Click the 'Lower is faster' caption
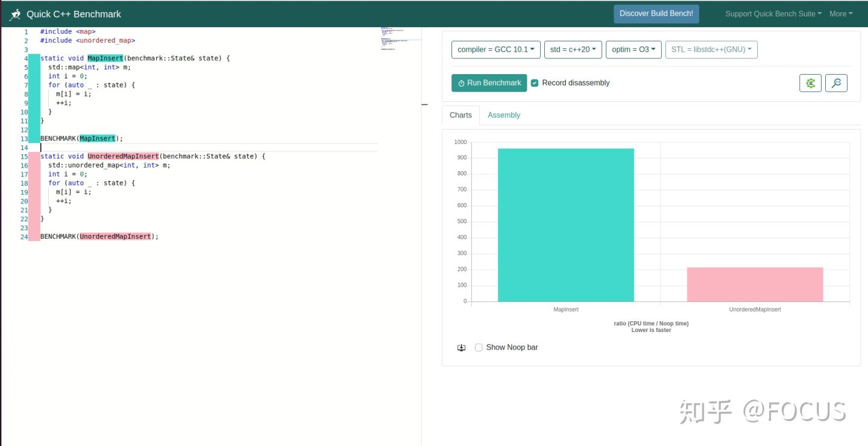The image size is (868, 446). [x=651, y=330]
